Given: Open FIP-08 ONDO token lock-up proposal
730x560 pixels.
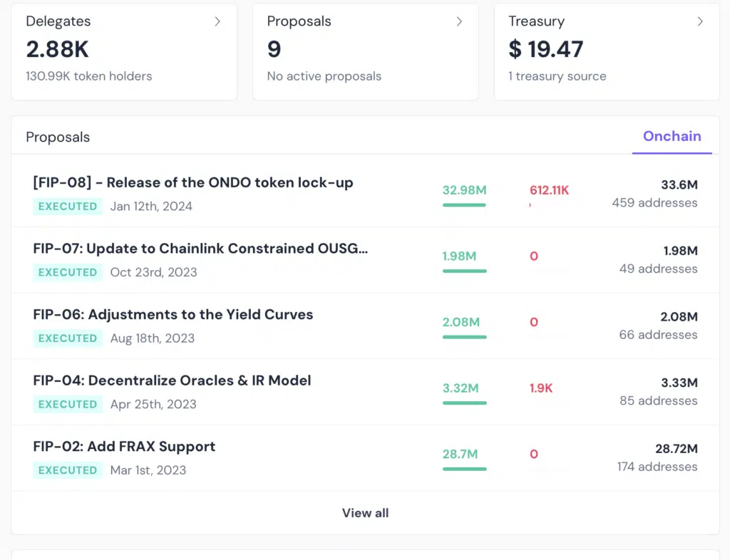Looking at the screenshot, I should pyautogui.click(x=193, y=182).
